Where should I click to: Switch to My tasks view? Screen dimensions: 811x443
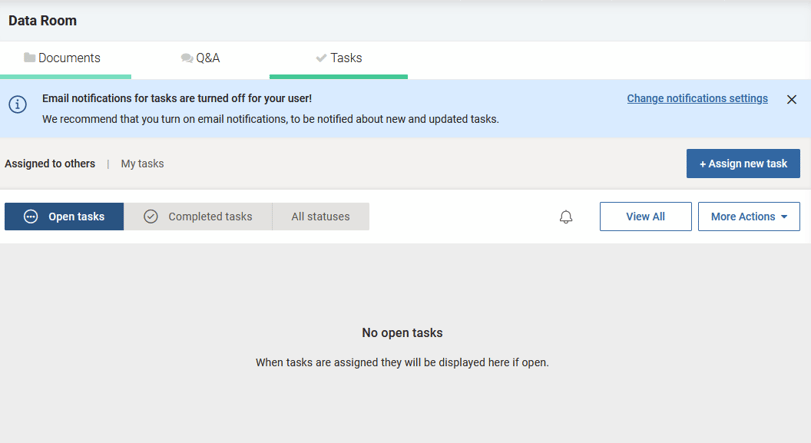click(142, 164)
